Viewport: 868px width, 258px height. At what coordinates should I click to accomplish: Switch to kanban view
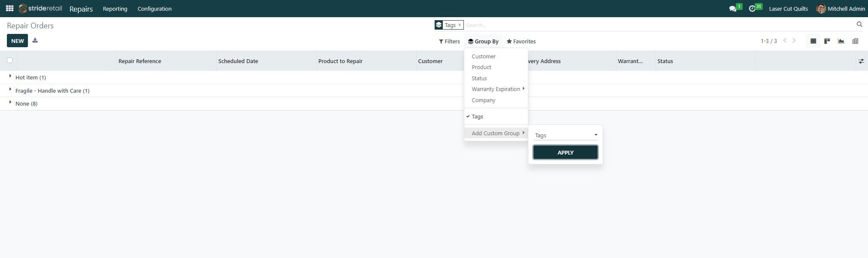pos(827,41)
